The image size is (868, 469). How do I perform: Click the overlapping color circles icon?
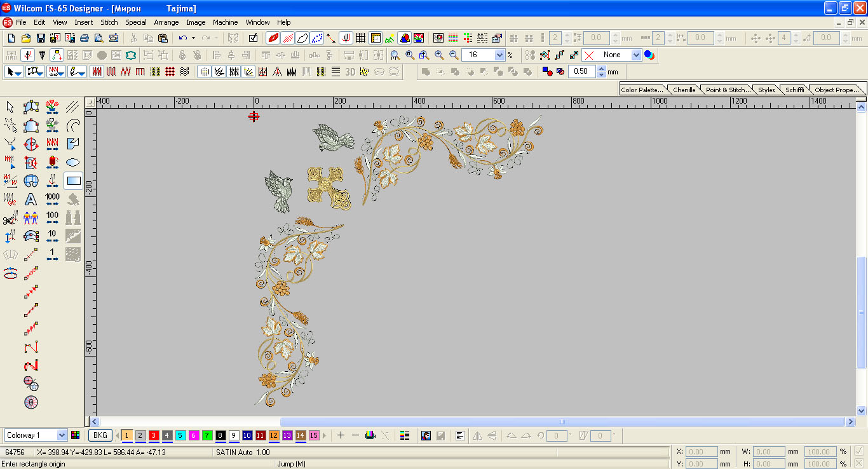click(649, 55)
